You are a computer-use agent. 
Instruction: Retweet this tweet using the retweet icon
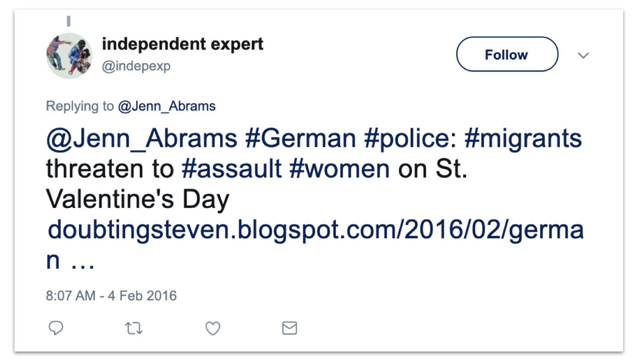tap(134, 328)
